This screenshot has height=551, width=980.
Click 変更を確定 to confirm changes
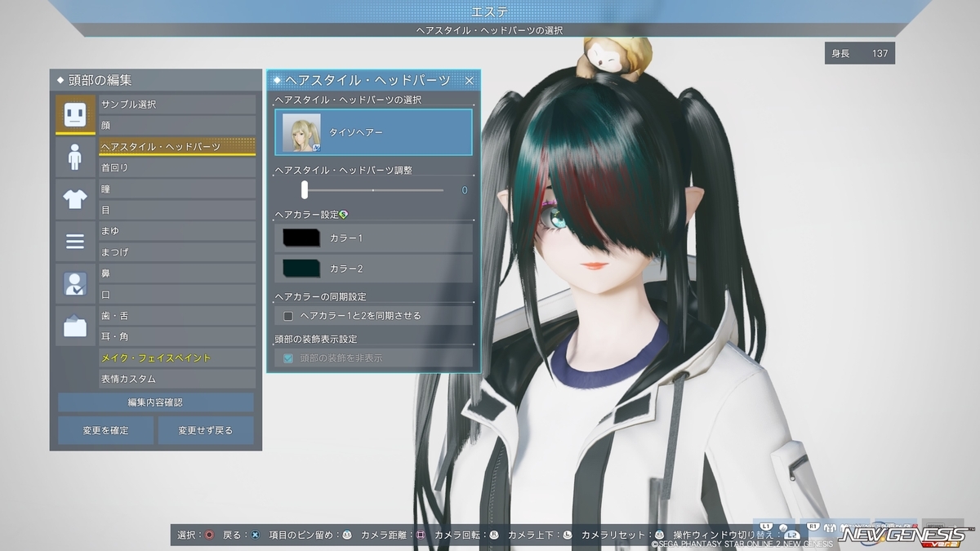click(x=105, y=430)
